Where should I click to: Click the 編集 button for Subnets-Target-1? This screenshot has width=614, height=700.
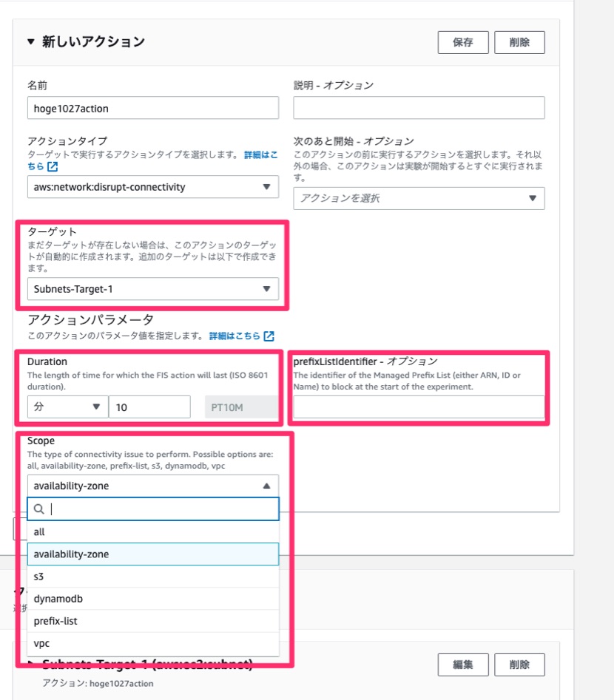pos(462,665)
